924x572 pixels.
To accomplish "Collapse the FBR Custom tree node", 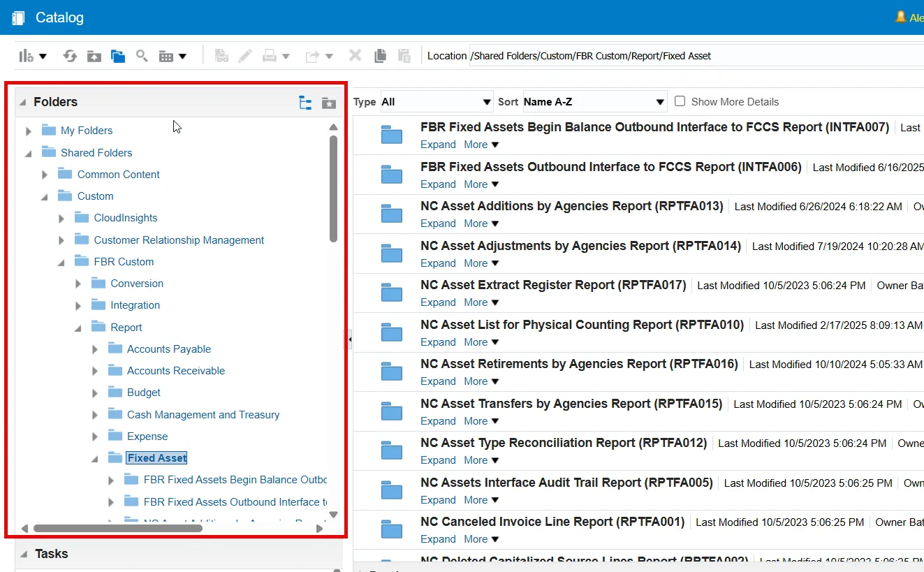I will pyautogui.click(x=61, y=263).
